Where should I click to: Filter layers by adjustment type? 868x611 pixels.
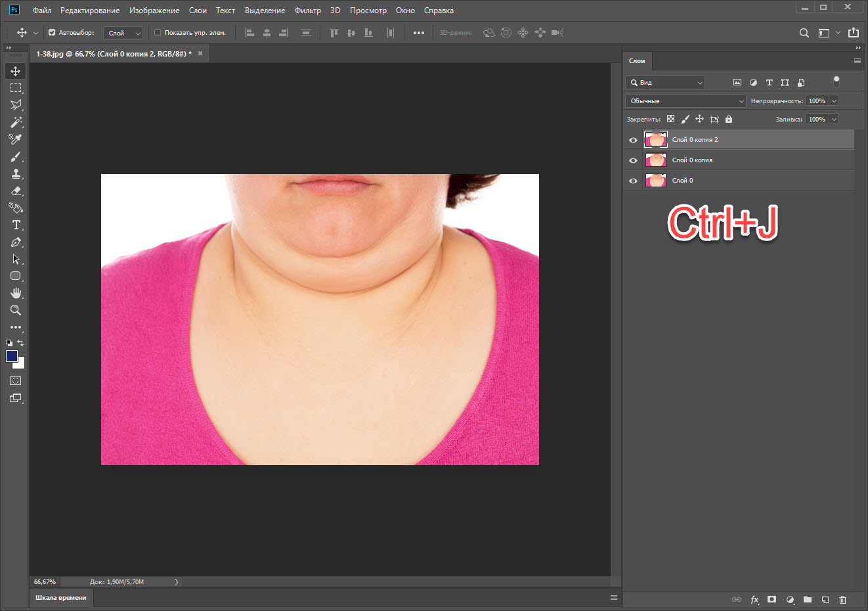coord(753,82)
